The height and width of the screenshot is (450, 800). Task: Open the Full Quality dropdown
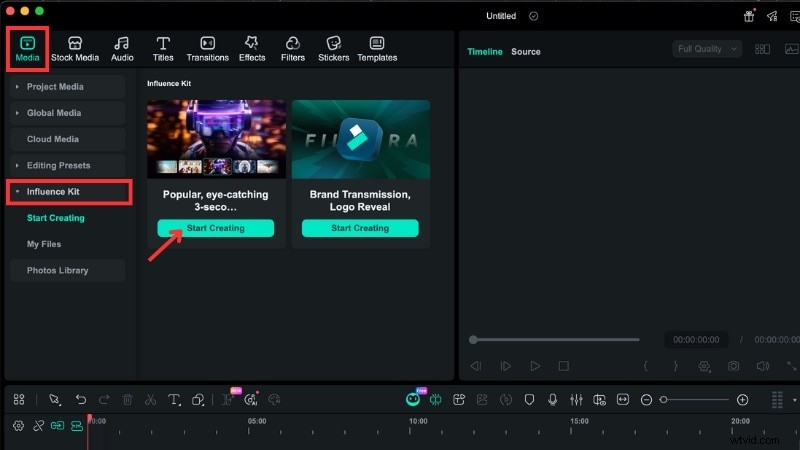[707, 49]
